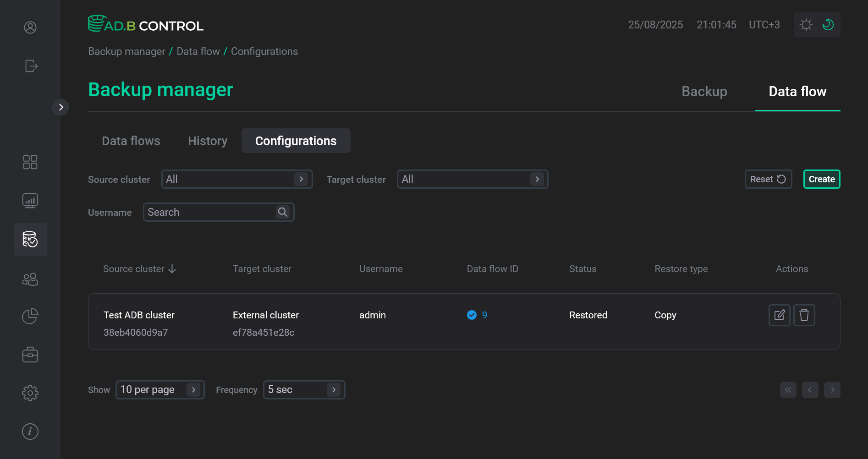Toggle Source cluster column sort order

point(172,269)
